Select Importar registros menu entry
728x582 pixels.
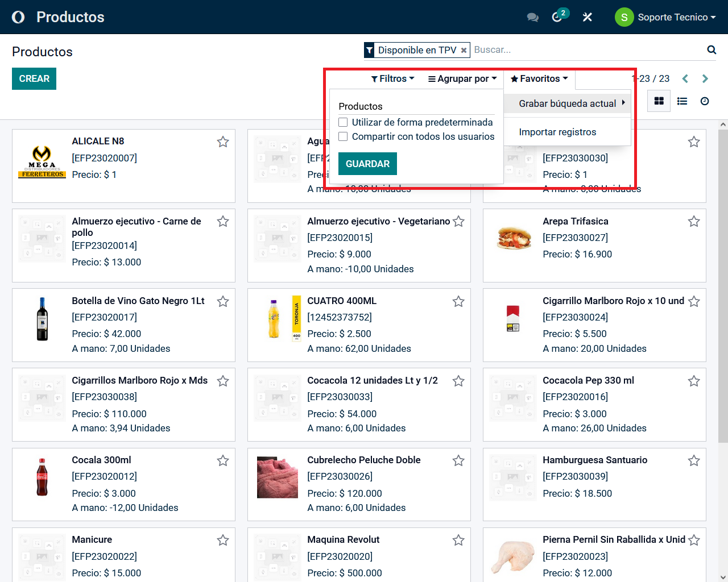557,132
